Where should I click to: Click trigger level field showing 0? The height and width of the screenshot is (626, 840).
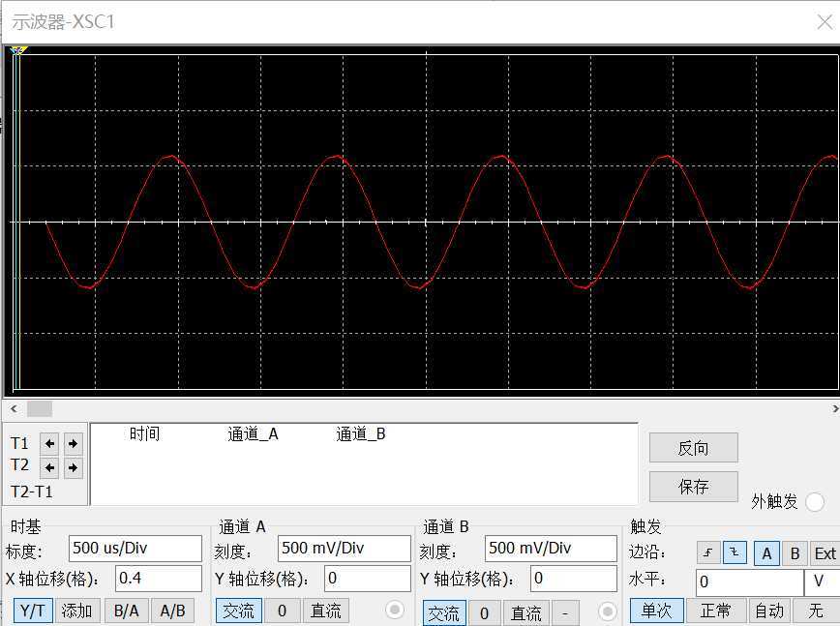750,582
